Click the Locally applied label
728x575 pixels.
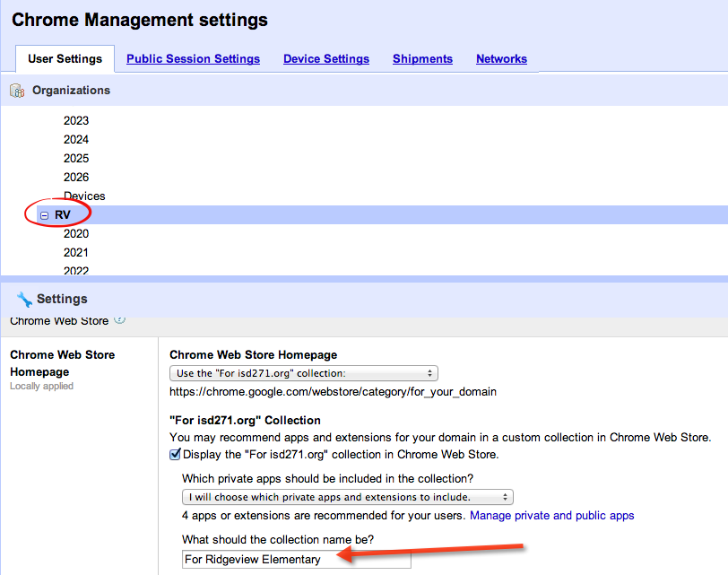pos(42,386)
